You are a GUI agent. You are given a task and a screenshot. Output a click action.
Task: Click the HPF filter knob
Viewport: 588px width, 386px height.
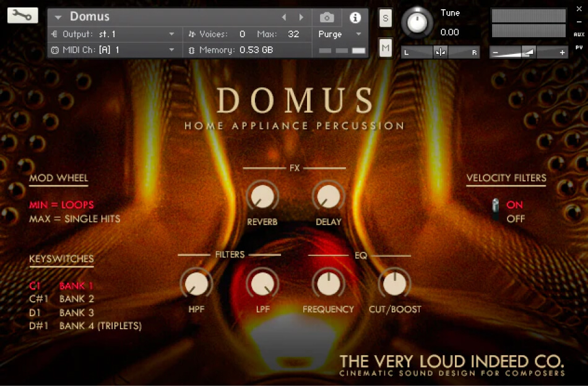pyautogui.click(x=196, y=284)
